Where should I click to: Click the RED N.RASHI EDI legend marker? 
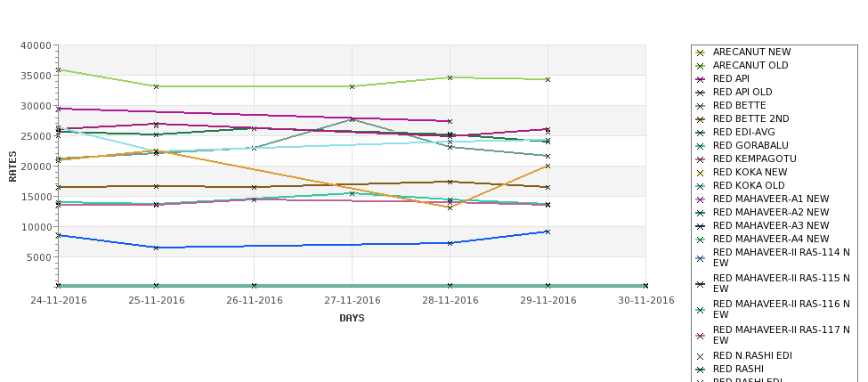[x=700, y=357]
